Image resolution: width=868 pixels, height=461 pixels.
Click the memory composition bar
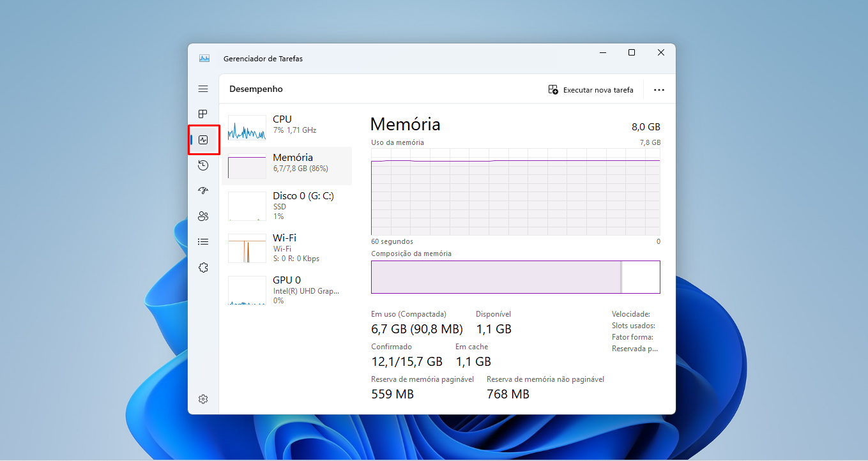515,277
